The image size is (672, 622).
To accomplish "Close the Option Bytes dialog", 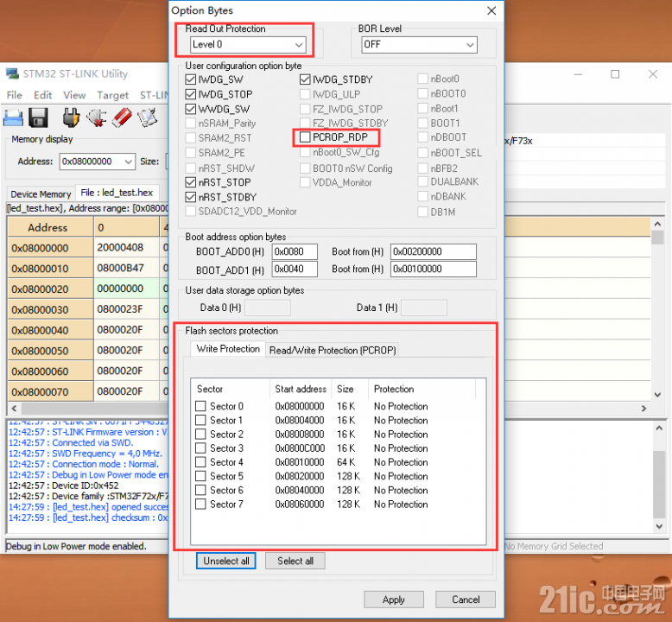I will click(491, 10).
